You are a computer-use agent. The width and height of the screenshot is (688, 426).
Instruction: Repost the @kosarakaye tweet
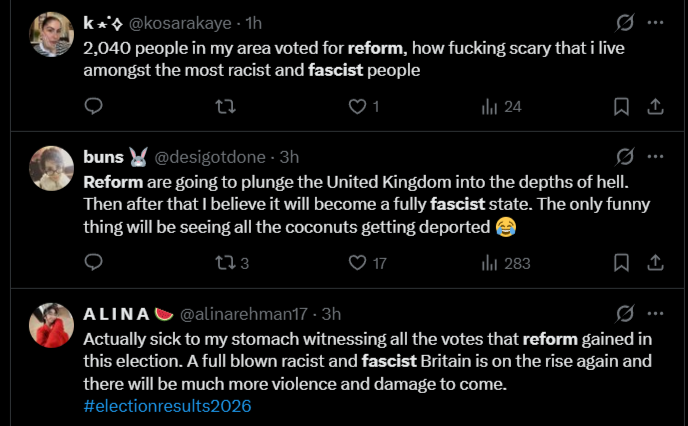coord(226,106)
